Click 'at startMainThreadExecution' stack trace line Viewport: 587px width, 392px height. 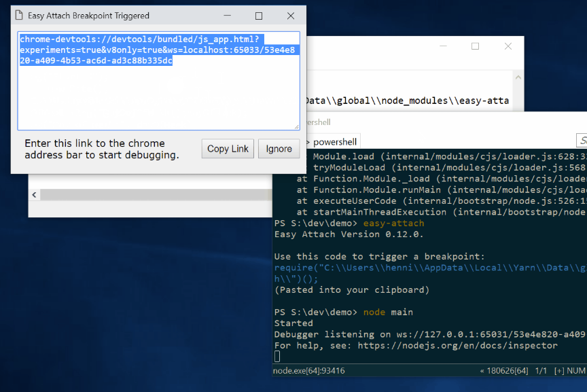coord(442,212)
